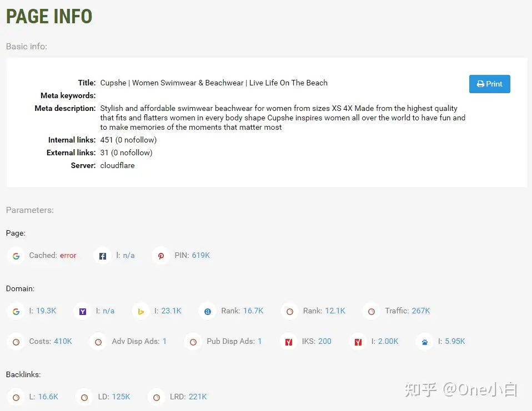Open the Facebook n/a value link

tap(129, 256)
